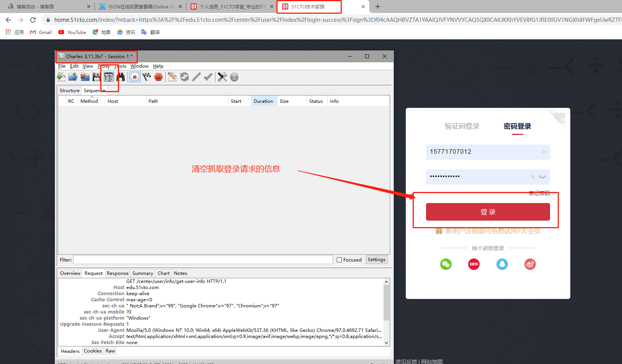Click the Repeat request arrow icon

[x=184, y=77]
